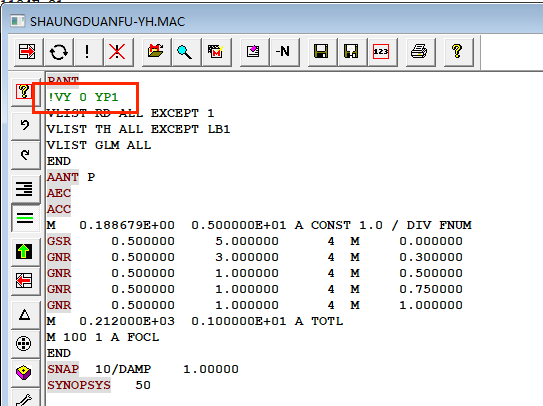Viewport: 543px width, 406px height.
Task: Click the triangle delta sidebar icon
Action: pyautogui.click(x=25, y=315)
